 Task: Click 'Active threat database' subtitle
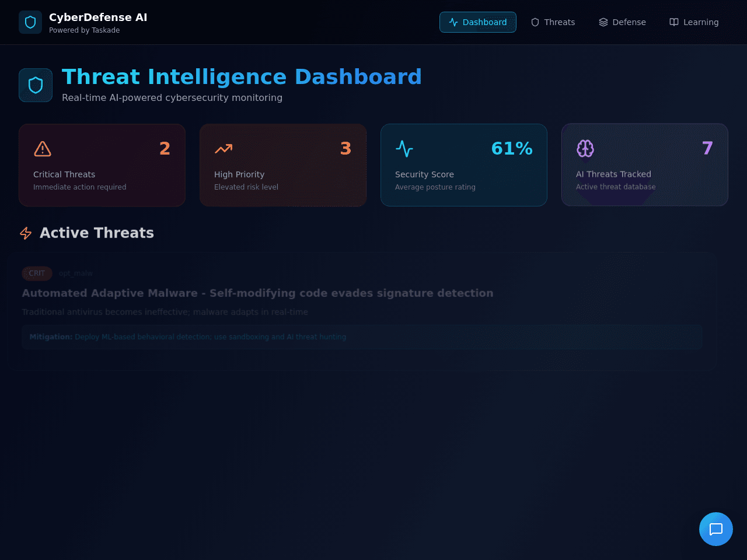pos(616,187)
